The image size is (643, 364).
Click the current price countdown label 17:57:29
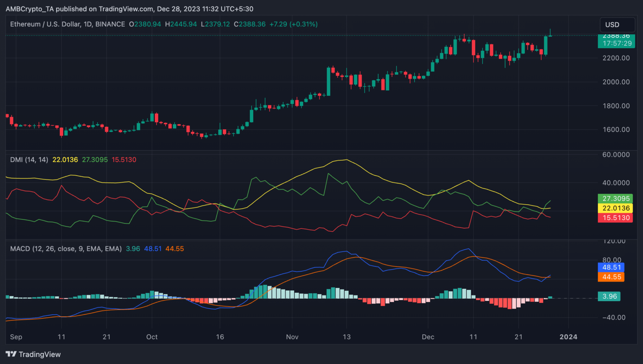(x=617, y=43)
